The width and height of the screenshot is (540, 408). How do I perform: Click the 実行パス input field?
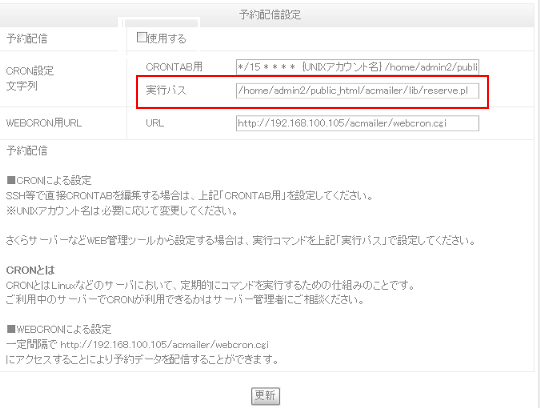[x=357, y=91]
